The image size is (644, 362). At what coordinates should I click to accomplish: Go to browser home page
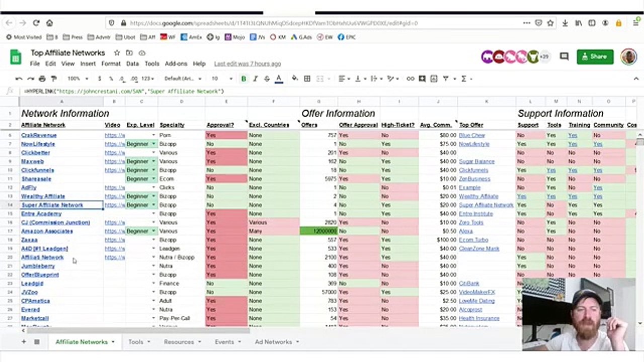(49, 23)
